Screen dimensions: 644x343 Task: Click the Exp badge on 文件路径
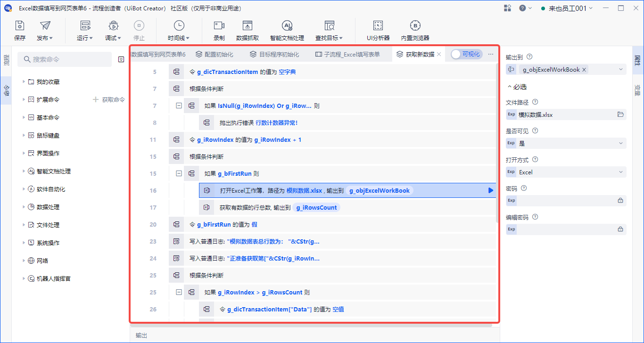(511, 114)
